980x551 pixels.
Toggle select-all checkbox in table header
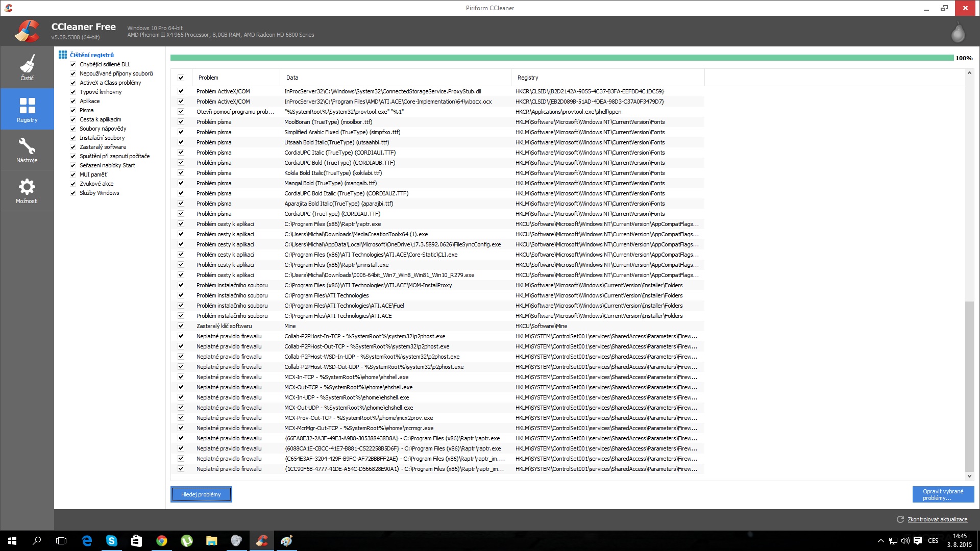pyautogui.click(x=181, y=78)
